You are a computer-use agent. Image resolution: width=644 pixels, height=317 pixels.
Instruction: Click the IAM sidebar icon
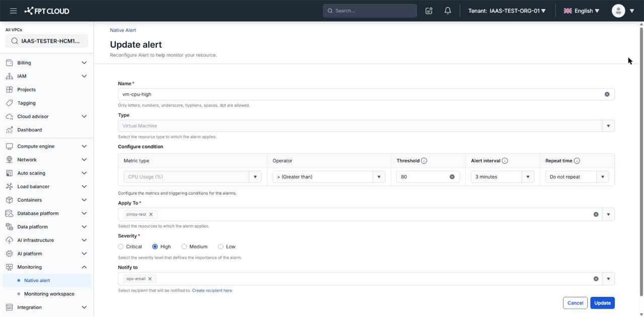point(9,76)
